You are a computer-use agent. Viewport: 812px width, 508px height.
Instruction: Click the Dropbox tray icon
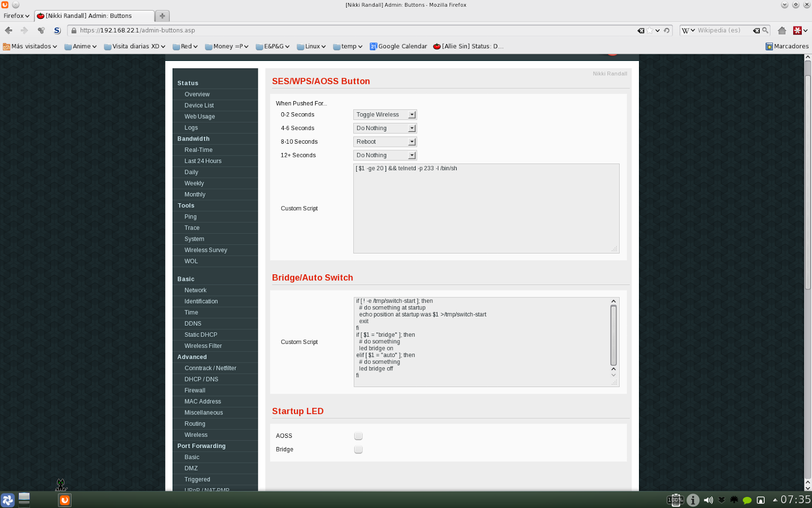coord(721,500)
